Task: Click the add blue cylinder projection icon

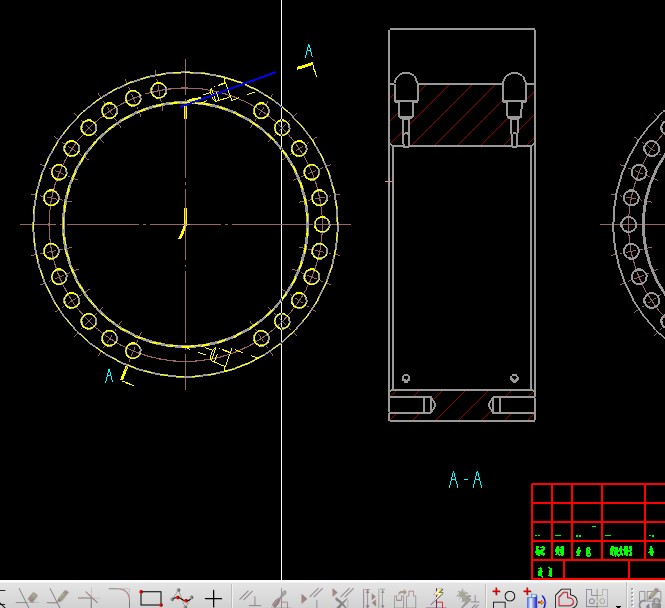Action: pyautogui.click(x=534, y=598)
